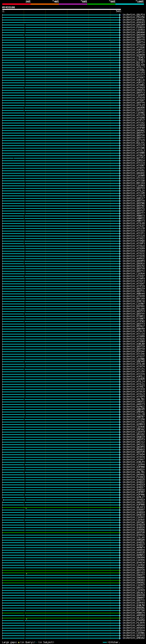Screen dimensions: 146x644
Task: Select the UniRef100_C0LL39 label
Action: coord(133,414)
